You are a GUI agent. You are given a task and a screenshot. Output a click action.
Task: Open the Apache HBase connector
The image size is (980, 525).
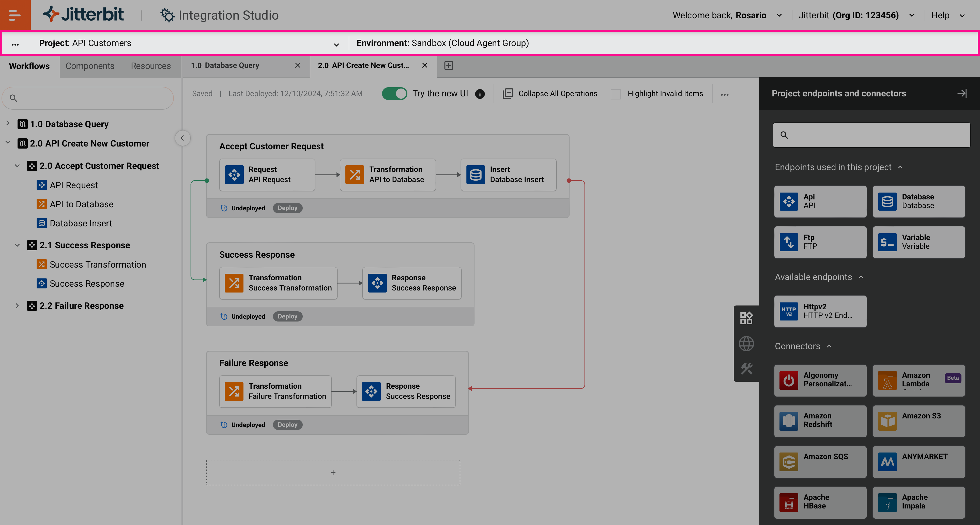(x=820, y=503)
